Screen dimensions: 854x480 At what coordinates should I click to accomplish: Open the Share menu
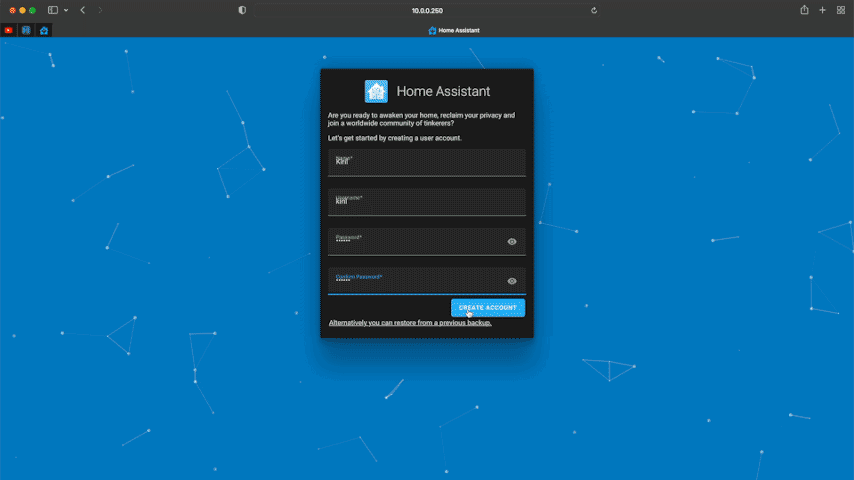coord(804,10)
